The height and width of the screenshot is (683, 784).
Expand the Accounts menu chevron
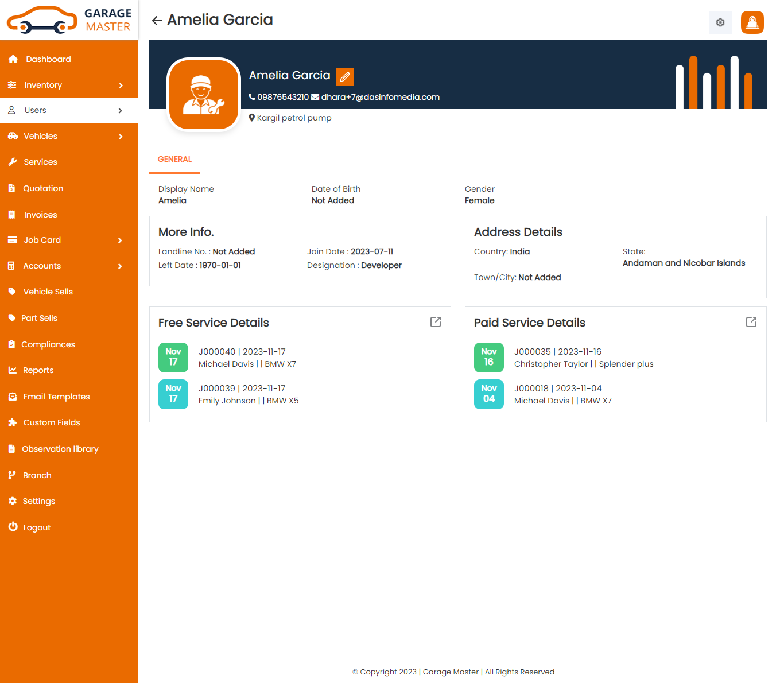pos(120,266)
